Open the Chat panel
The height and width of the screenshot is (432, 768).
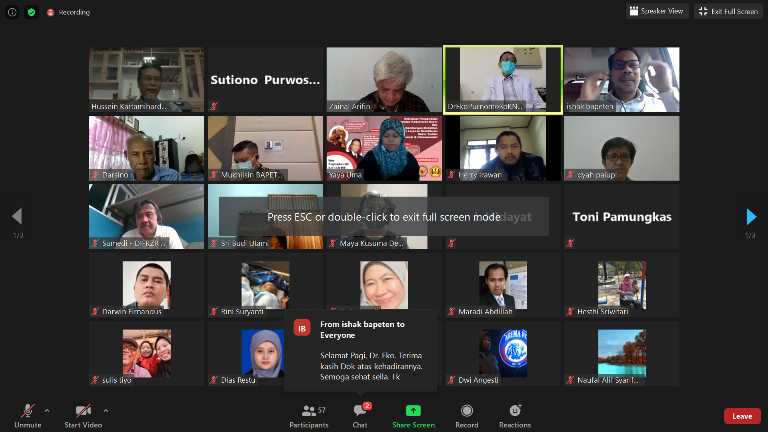click(360, 416)
